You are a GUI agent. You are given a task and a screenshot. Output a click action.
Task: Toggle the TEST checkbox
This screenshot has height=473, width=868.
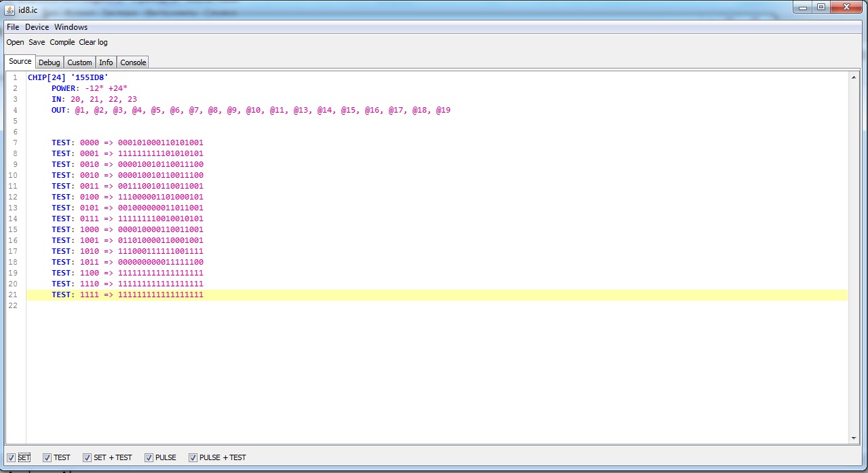[x=47, y=457]
